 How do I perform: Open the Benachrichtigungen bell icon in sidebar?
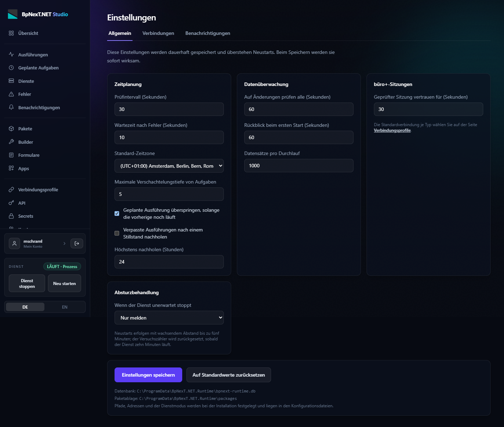[x=11, y=107]
